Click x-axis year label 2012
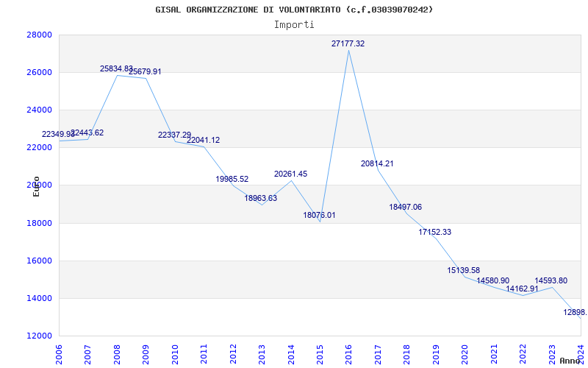 pyautogui.click(x=233, y=355)
